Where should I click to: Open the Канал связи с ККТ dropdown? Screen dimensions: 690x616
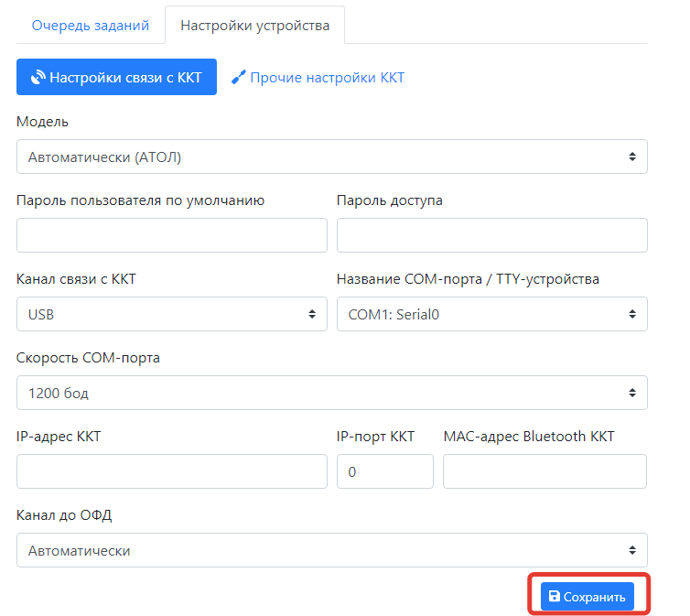(171, 314)
